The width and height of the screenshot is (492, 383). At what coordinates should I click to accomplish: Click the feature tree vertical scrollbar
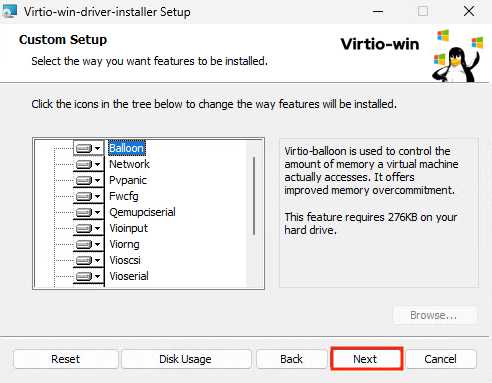point(254,196)
